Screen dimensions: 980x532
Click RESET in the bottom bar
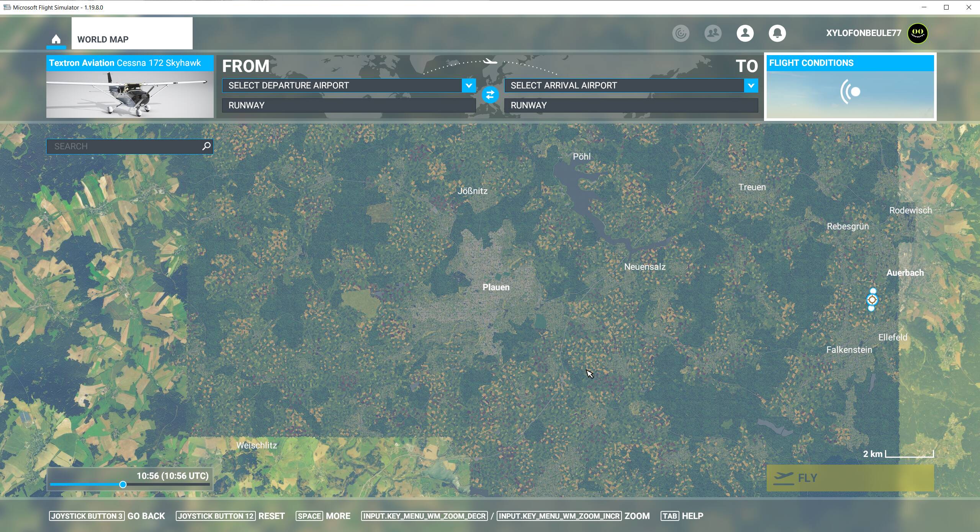pos(272,516)
